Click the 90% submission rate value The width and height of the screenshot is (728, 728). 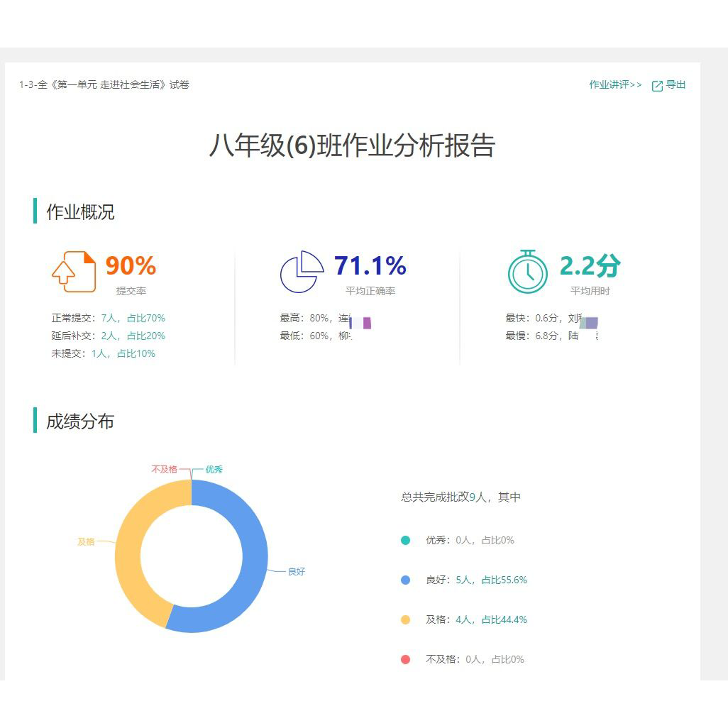coord(131,266)
